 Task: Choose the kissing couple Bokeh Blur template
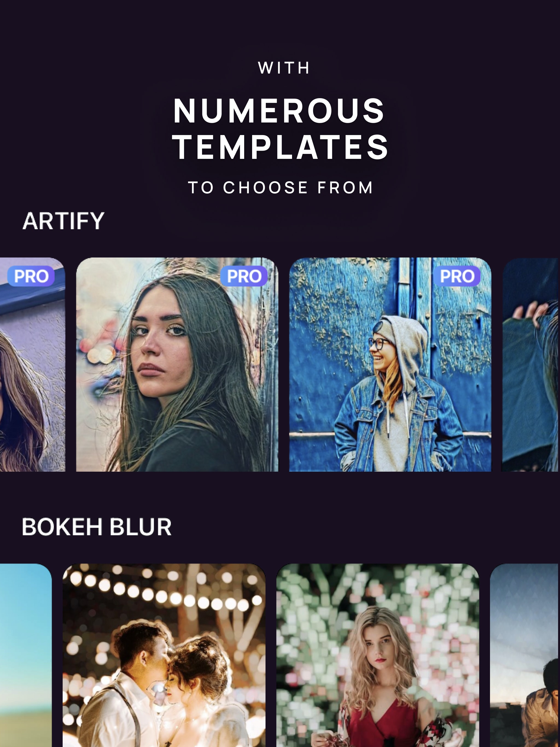pyautogui.click(x=164, y=655)
